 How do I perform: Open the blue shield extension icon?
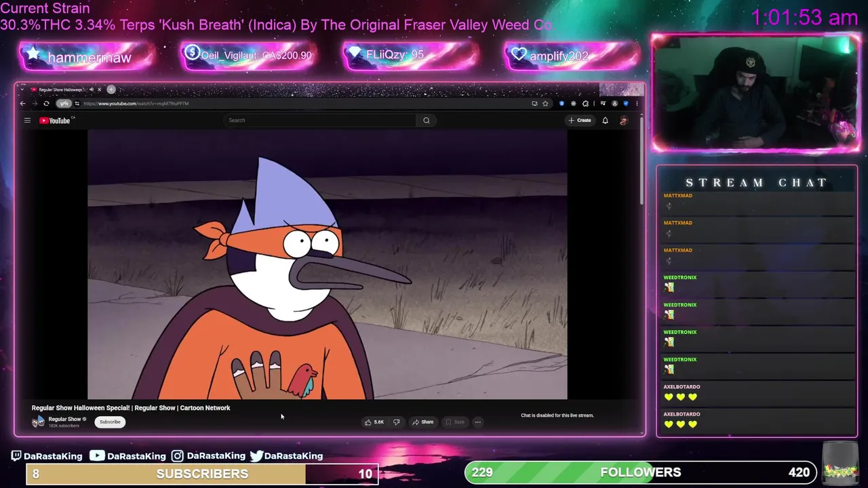click(561, 104)
